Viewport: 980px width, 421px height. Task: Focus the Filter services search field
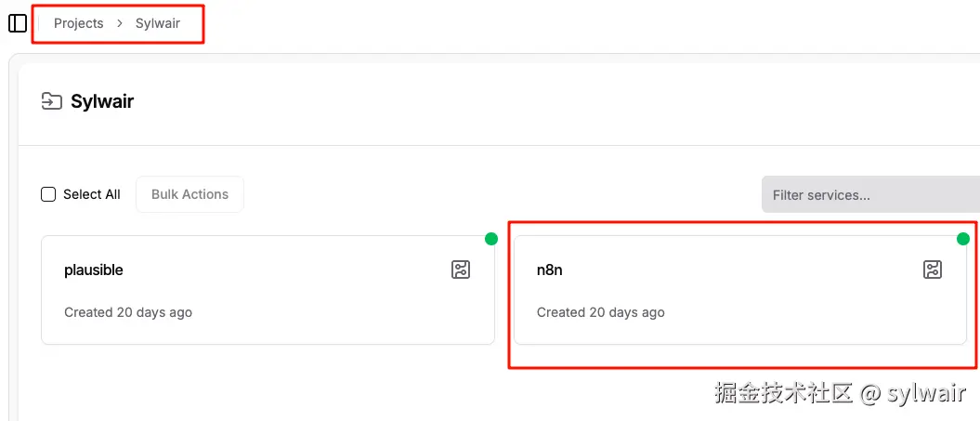pos(869,195)
